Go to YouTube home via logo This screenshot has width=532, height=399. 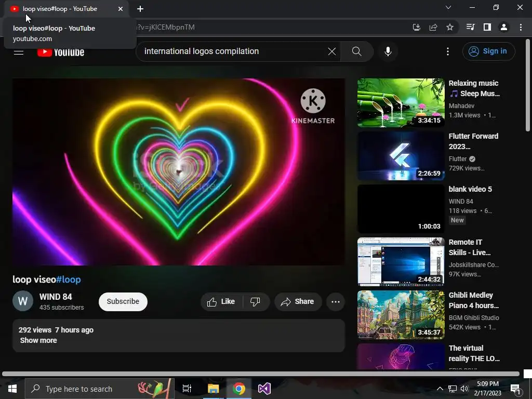coord(61,52)
